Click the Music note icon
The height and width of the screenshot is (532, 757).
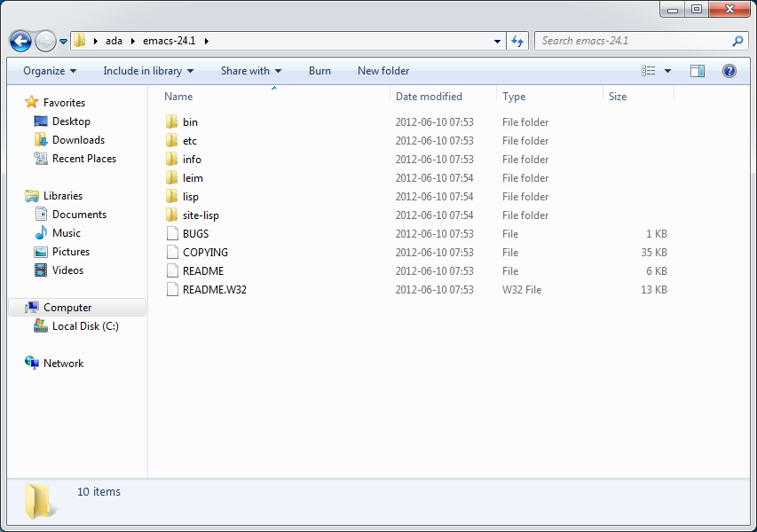(x=41, y=233)
